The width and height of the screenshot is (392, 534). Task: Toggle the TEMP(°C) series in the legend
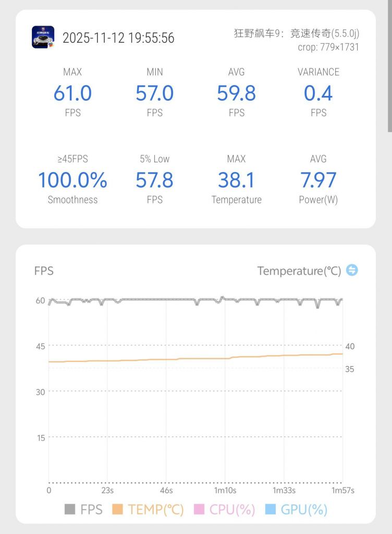click(x=148, y=509)
